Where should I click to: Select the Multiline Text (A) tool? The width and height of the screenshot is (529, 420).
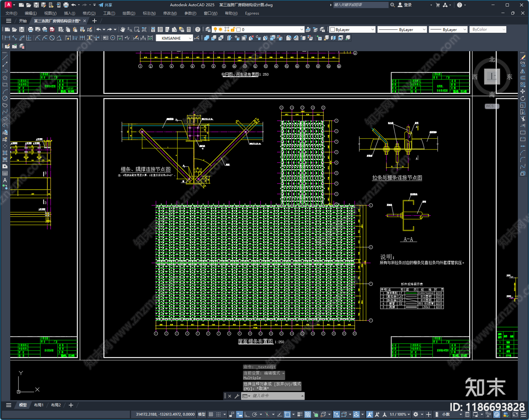[x=5, y=180]
